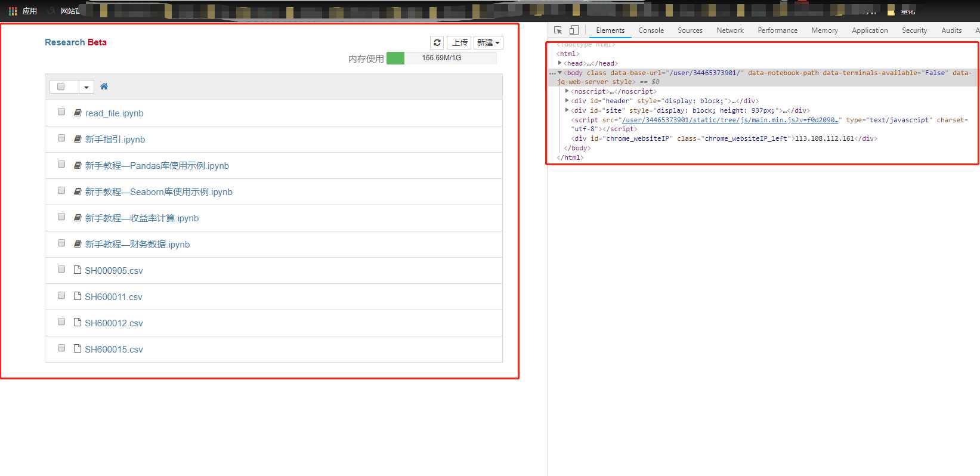
Task: Toggle DevTools device toolbar icon
Action: pos(574,30)
